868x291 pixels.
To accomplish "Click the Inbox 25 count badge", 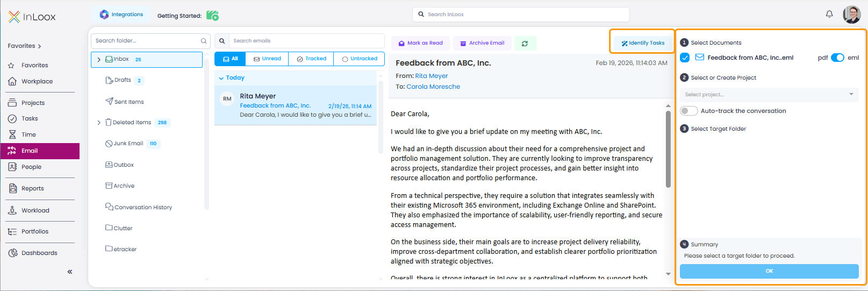I will (138, 60).
